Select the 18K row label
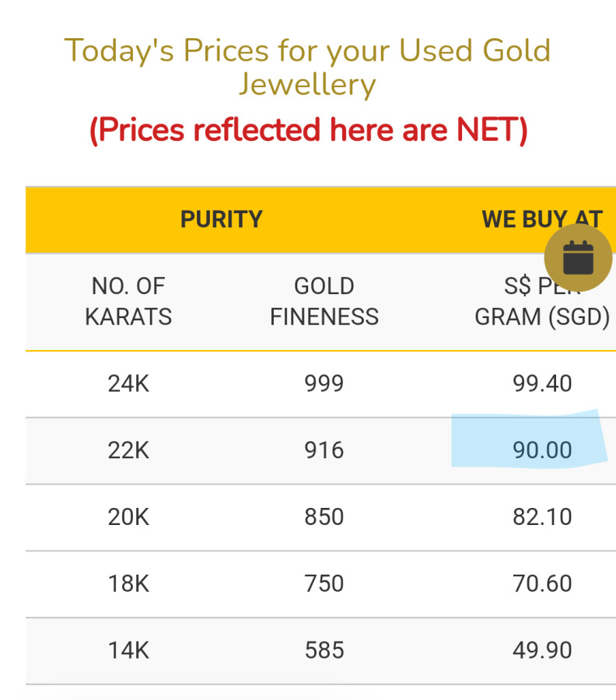The image size is (616, 700). (x=128, y=583)
